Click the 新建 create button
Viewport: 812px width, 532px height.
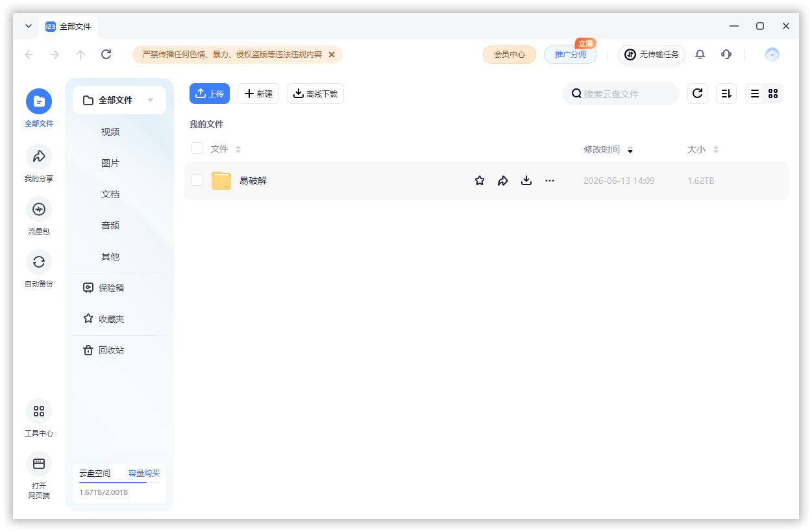click(x=258, y=94)
